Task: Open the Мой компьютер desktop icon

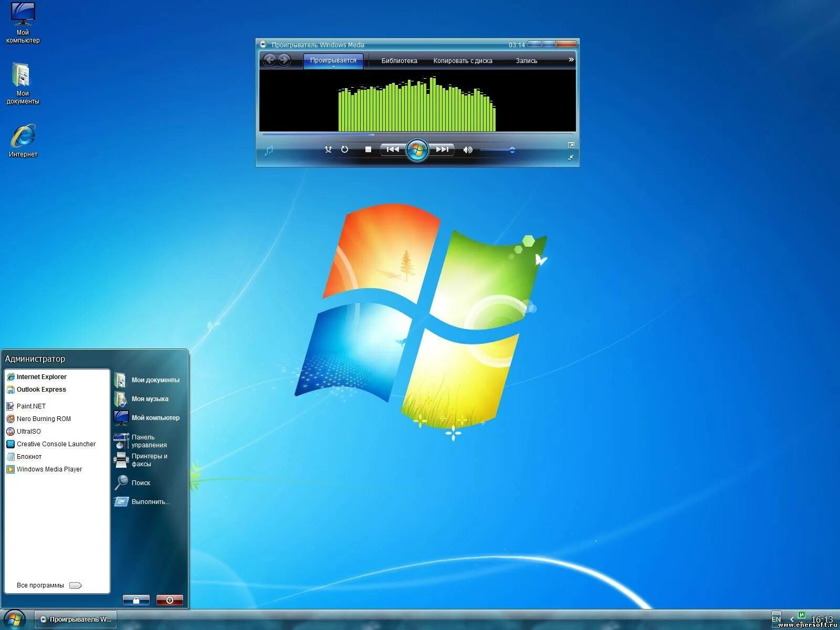Action: tap(23, 23)
